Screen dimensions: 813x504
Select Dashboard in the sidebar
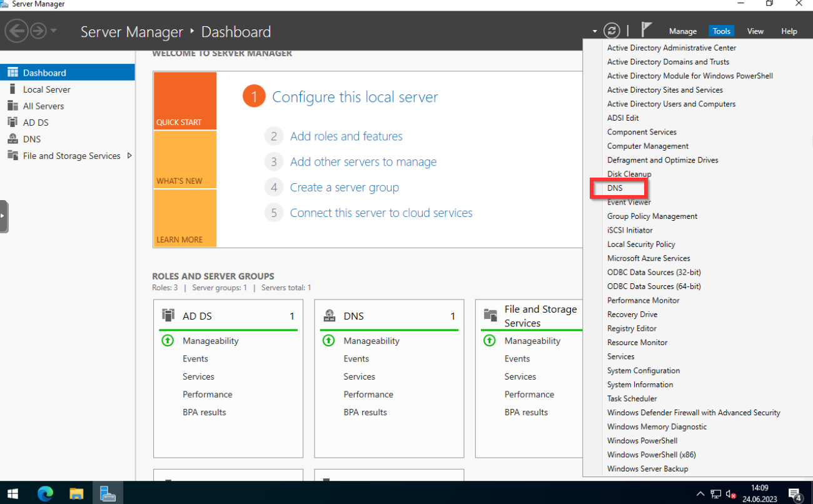[x=68, y=73]
